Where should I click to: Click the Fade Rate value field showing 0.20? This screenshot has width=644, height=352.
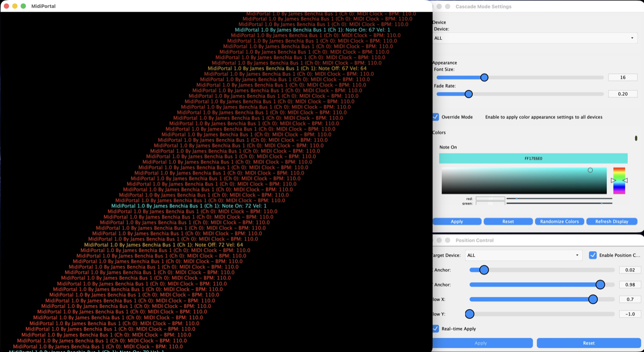point(623,94)
